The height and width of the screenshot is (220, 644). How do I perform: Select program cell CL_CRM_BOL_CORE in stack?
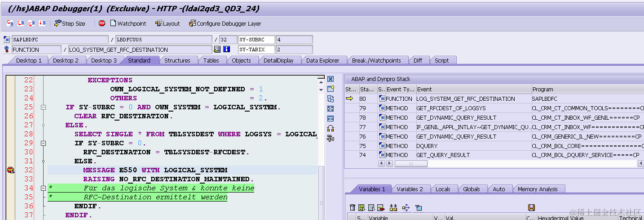[x=587, y=146]
